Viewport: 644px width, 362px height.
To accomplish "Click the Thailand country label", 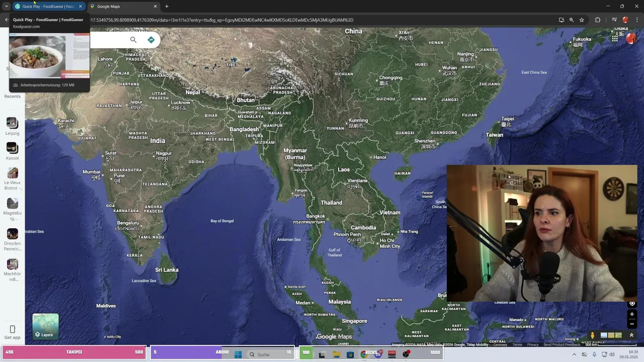I will (332, 203).
